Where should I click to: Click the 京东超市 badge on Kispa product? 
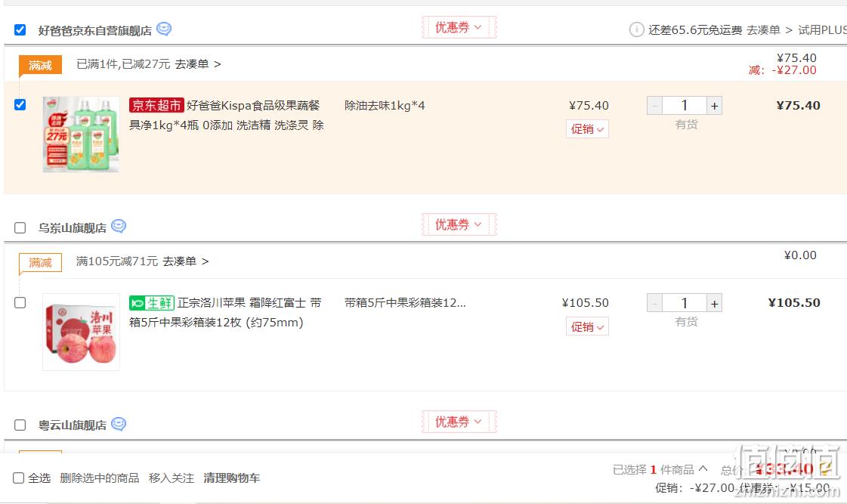tap(156, 105)
